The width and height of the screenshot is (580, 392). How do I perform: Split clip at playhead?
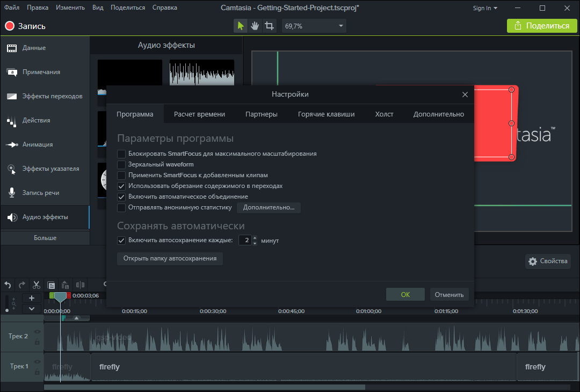tap(80, 285)
